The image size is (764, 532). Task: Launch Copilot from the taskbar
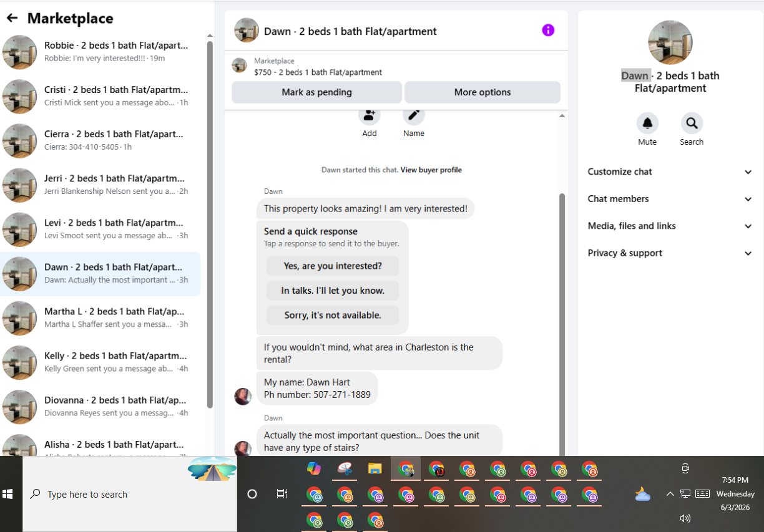314,469
